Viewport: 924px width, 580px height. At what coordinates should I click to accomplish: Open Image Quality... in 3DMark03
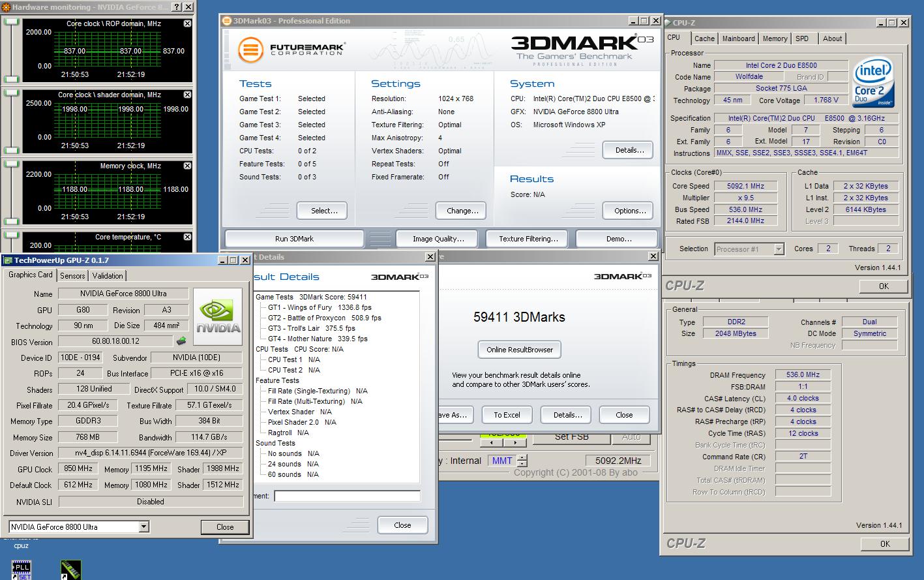pos(438,239)
